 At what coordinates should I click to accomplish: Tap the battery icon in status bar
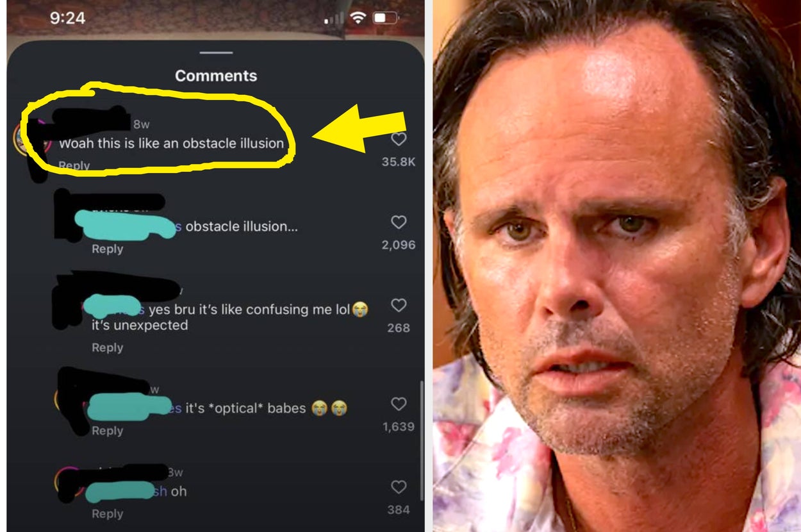pos(385,18)
